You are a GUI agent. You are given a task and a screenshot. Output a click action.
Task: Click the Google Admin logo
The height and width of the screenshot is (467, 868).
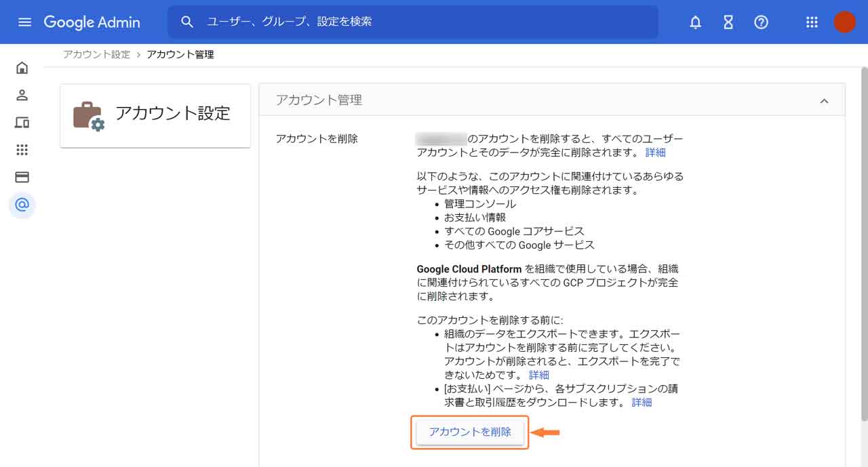(92, 22)
